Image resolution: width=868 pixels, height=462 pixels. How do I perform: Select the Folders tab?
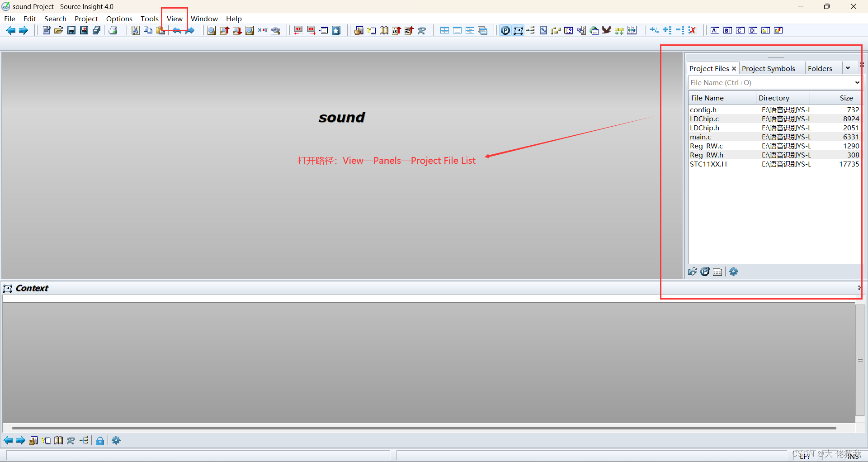click(x=820, y=68)
